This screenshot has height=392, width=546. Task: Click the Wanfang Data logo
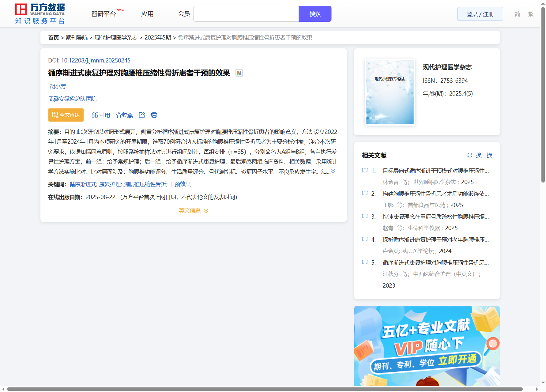click(40, 14)
